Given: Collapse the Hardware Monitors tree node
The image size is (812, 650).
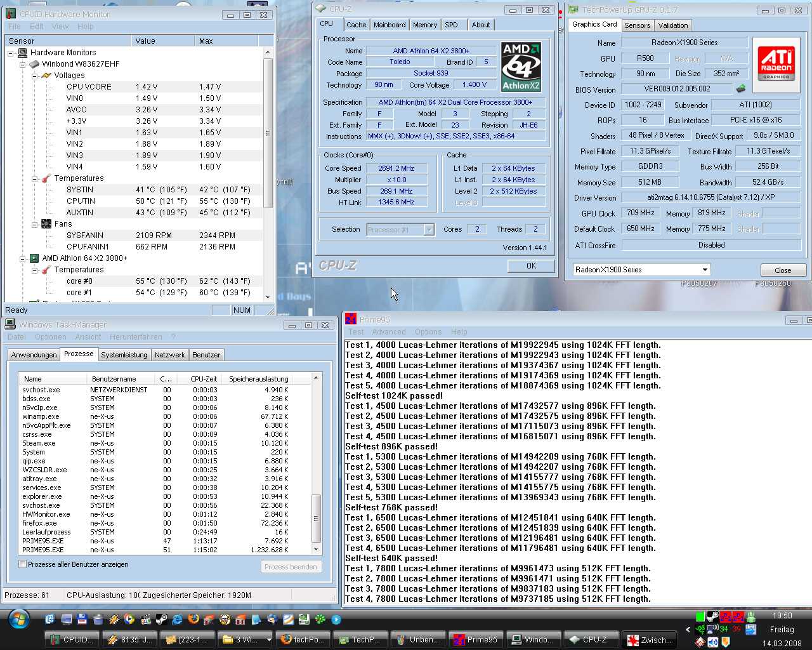Looking at the screenshot, I should coord(11,53).
